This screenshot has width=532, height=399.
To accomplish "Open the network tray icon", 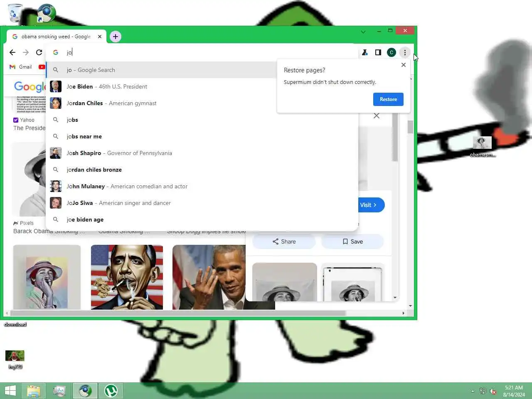I will click(x=483, y=391).
